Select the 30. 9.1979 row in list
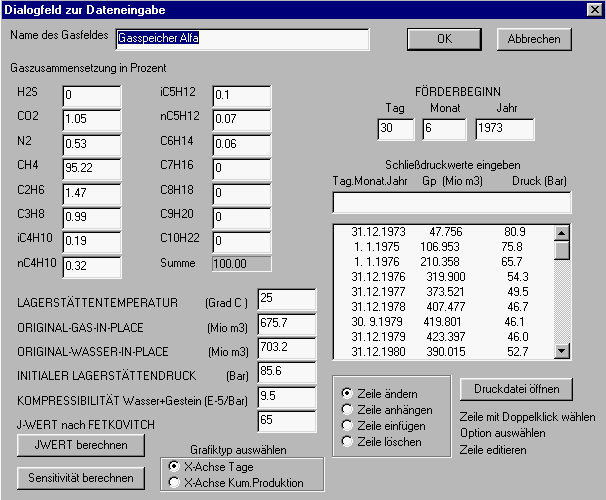The width and height of the screenshot is (606, 500). click(x=444, y=322)
